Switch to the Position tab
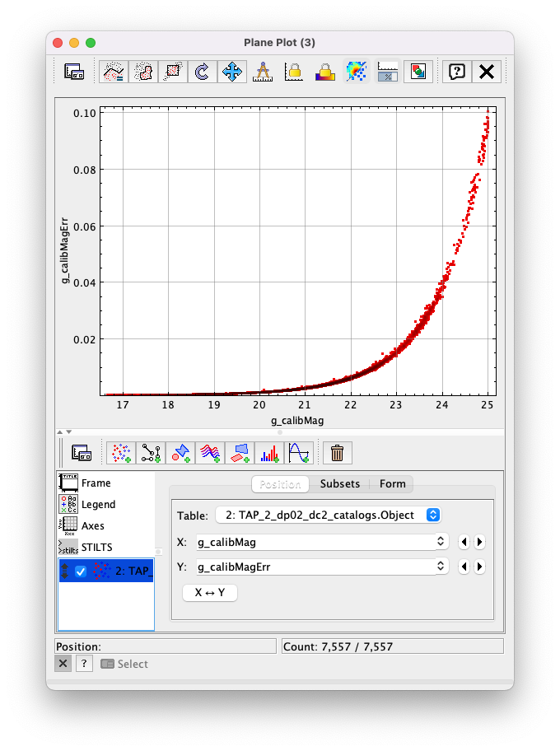The height and width of the screenshot is (751, 560). [280, 484]
